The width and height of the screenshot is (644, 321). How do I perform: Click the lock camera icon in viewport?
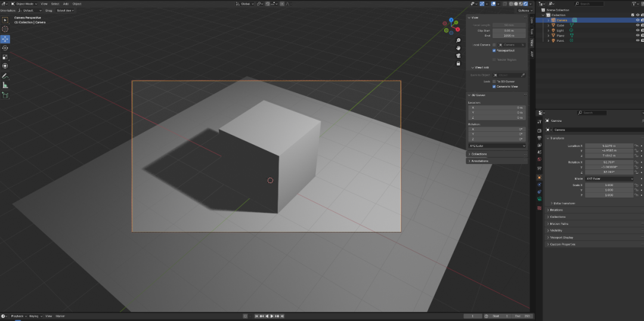pyautogui.click(x=459, y=64)
